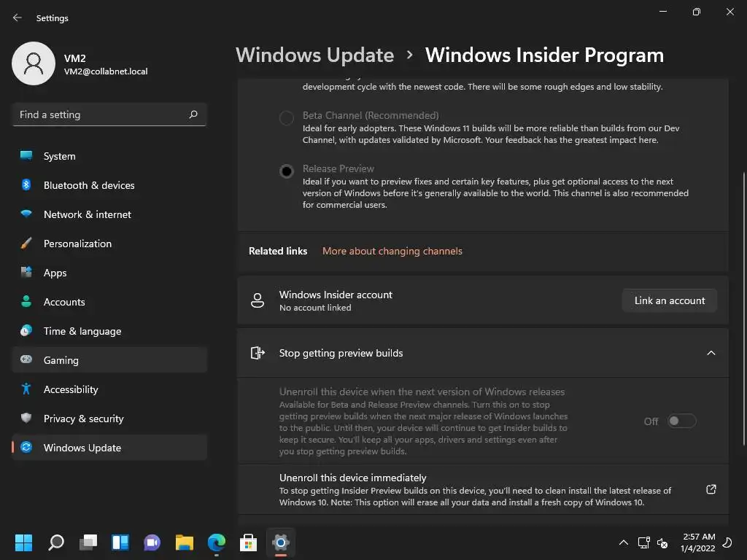This screenshot has width=747, height=560.
Task: Open Accounts settings
Action: click(x=109, y=302)
